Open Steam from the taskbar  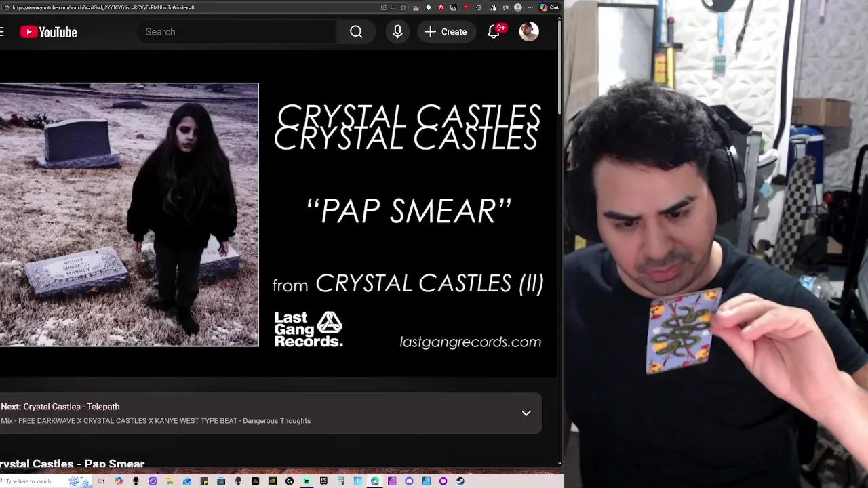(460, 481)
